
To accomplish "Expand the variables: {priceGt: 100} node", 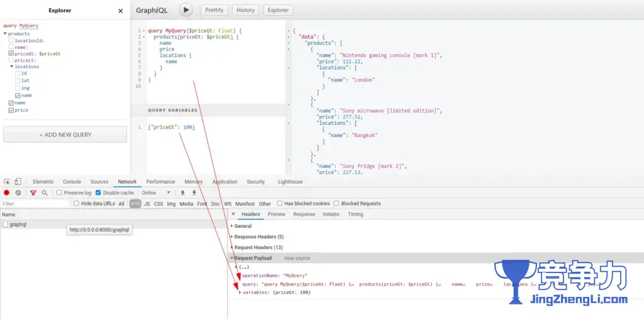I will pos(240,293).
